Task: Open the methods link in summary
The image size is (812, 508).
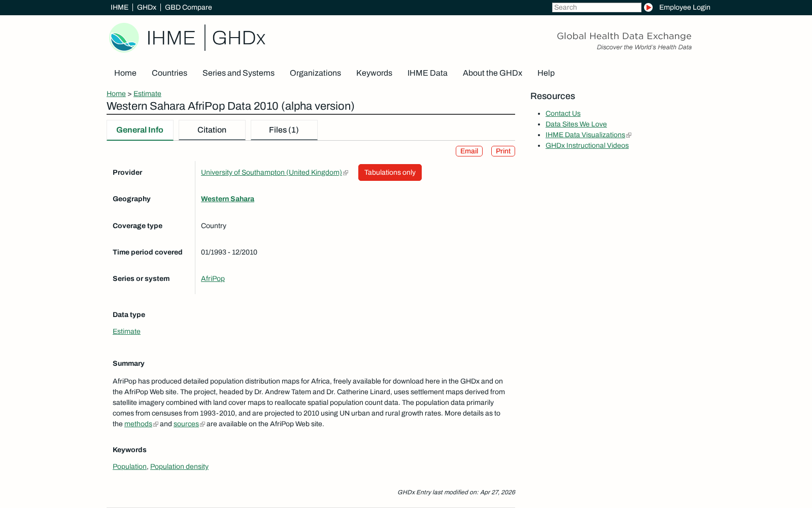Action: coord(138,424)
